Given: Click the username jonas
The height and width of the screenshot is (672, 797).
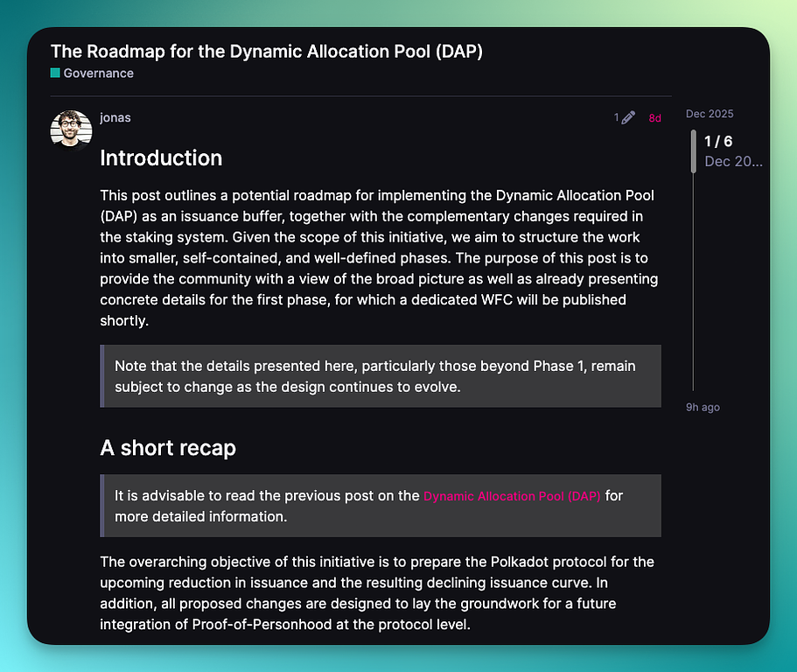Looking at the screenshot, I should (x=115, y=117).
